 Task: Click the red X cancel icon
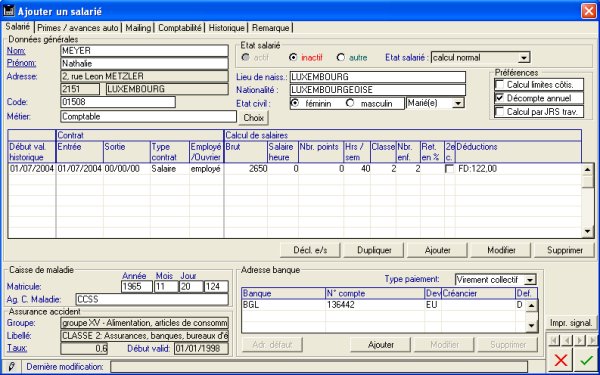click(561, 360)
